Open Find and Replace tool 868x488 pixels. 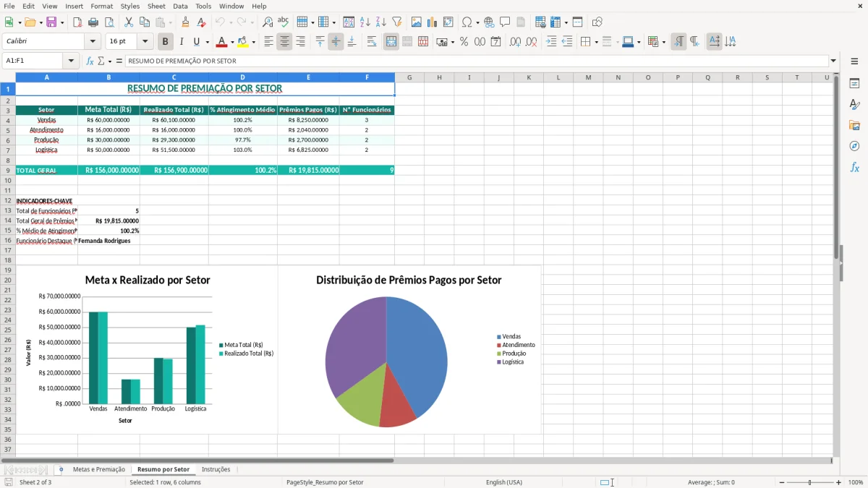268,22
